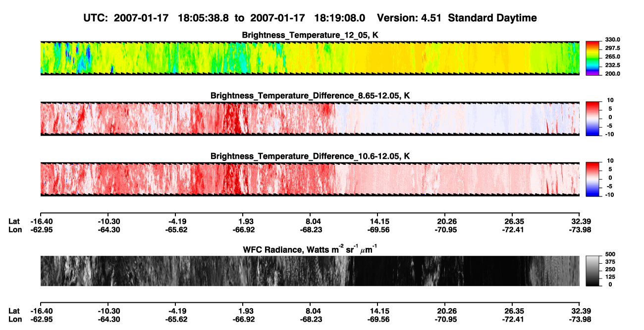The height and width of the screenshot is (330, 644).
Task: Click the WFC Radiance panel title
Action: coord(310,249)
